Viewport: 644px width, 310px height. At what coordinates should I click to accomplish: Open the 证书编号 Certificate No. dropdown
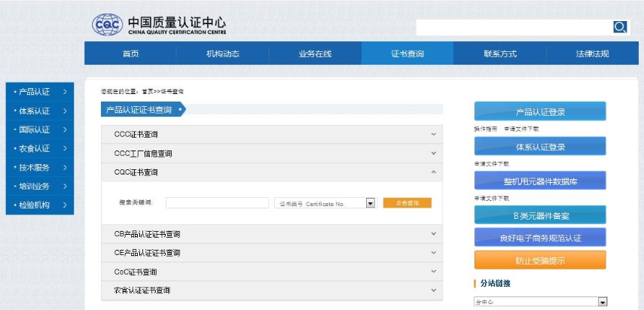pyautogui.click(x=370, y=203)
